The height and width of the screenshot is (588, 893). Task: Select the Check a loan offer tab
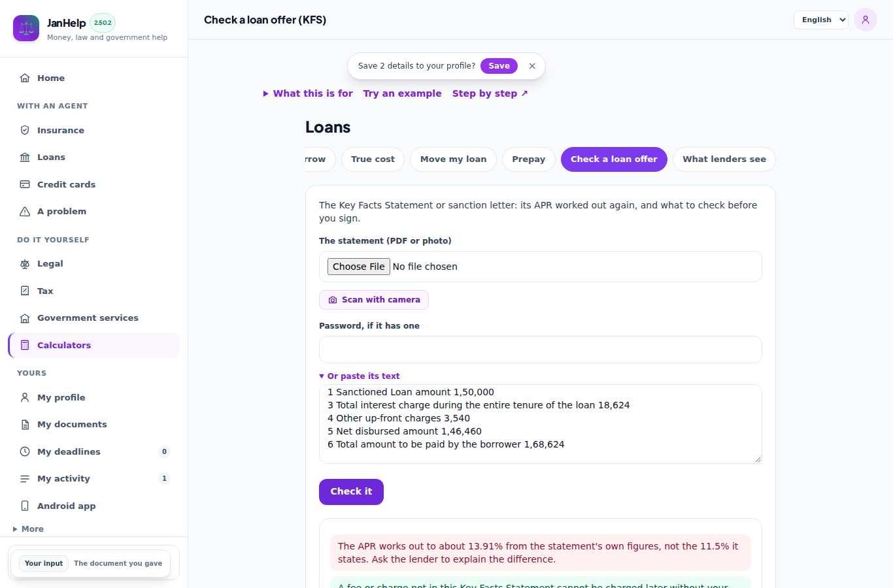[x=614, y=159]
